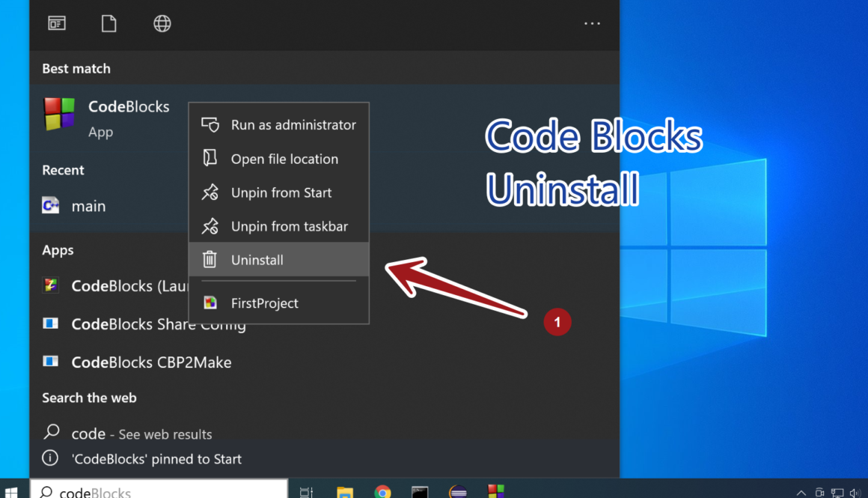
Task: Click Unpin from Start
Action: pos(281,192)
